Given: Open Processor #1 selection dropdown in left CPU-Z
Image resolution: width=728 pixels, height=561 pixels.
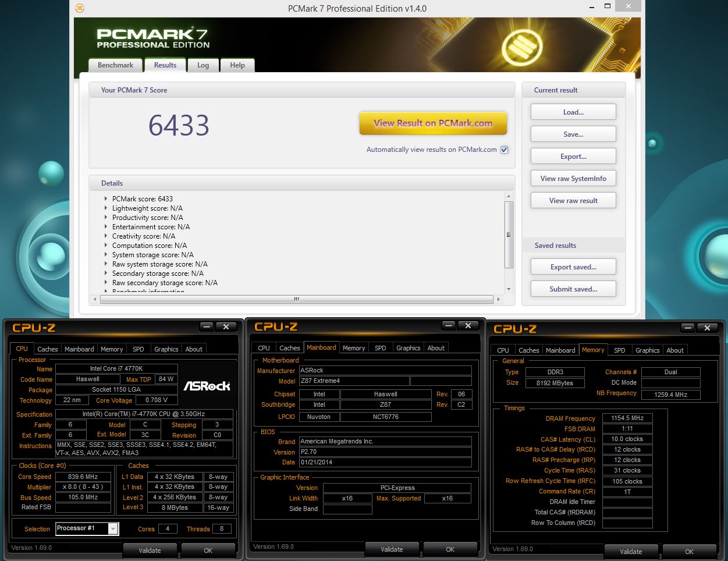Looking at the screenshot, I should (113, 528).
